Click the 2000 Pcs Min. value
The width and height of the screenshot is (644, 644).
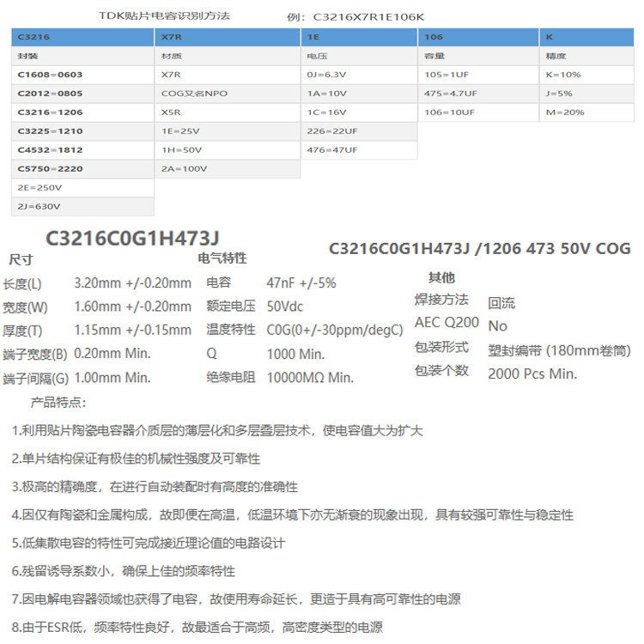(x=532, y=374)
